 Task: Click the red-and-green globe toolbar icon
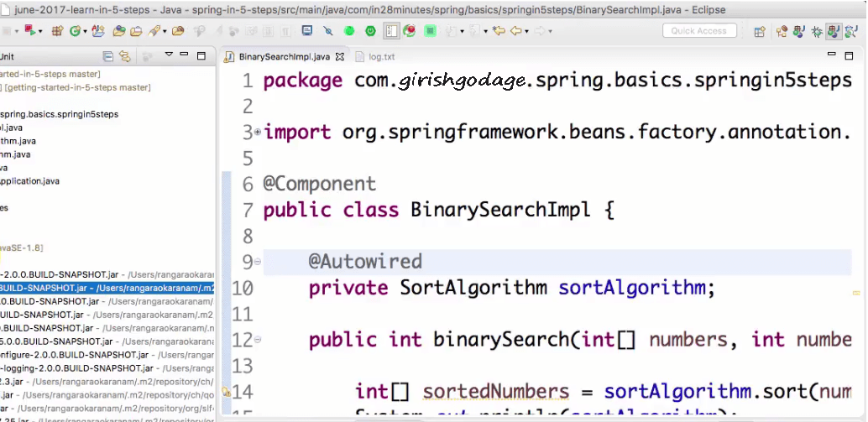[x=409, y=30]
